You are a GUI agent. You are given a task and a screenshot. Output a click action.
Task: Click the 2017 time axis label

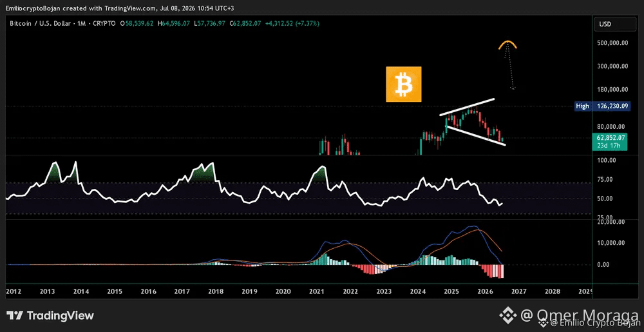click(182, 291)
